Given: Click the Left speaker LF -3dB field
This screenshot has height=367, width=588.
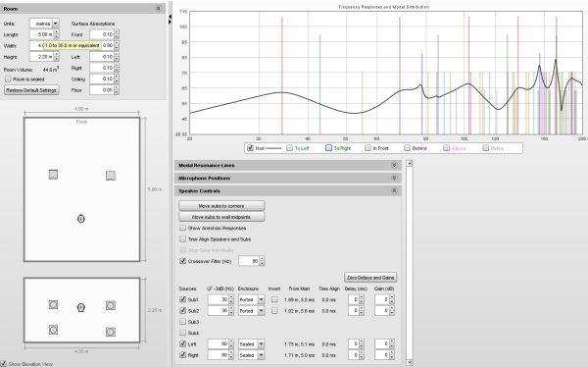Looking at the screenshot, I should click(x=218, y=344).
